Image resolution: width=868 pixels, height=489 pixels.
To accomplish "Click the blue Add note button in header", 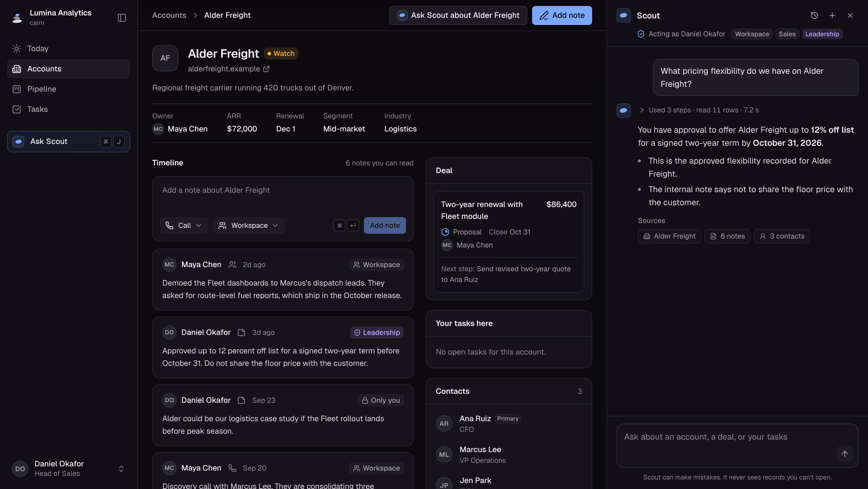I will pos(562,15).
